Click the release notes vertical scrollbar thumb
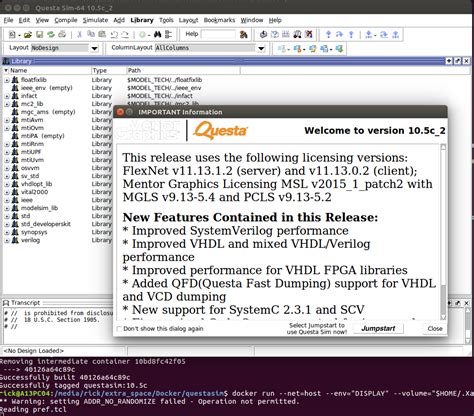Image resolution: width=474 pixels, height=416 pixels. [x=443, y=299]
